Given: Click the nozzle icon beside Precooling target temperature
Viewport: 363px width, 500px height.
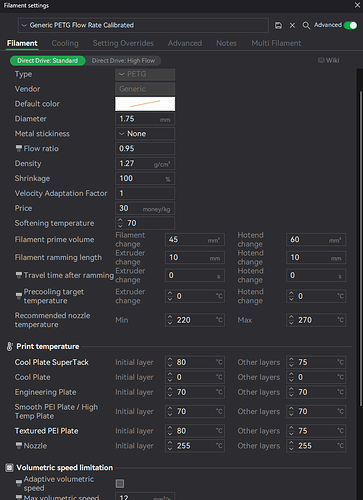Looking at the screenshot, I should [x=19, y=296].
